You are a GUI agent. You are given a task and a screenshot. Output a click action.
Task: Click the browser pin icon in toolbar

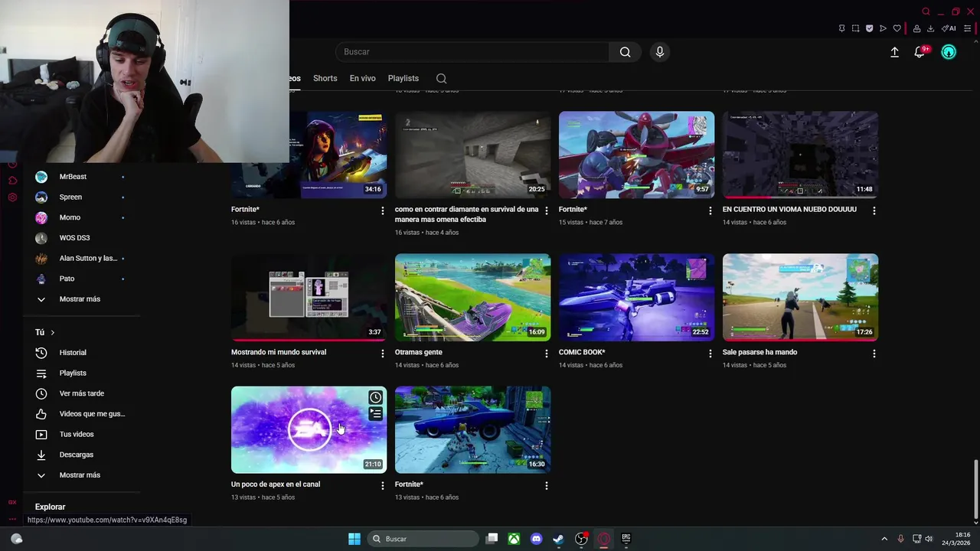pyautogui.click(x=841, y=28)
